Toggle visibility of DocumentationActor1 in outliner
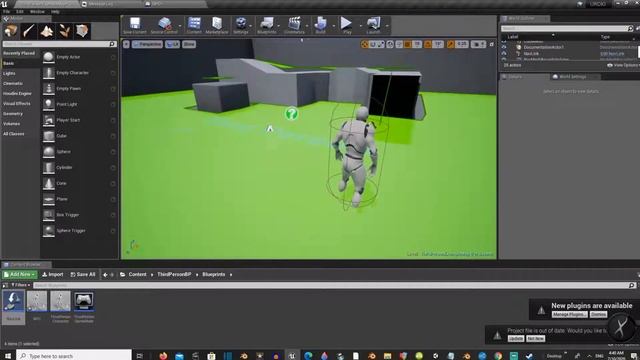640x360 pixels. point(504,47)
